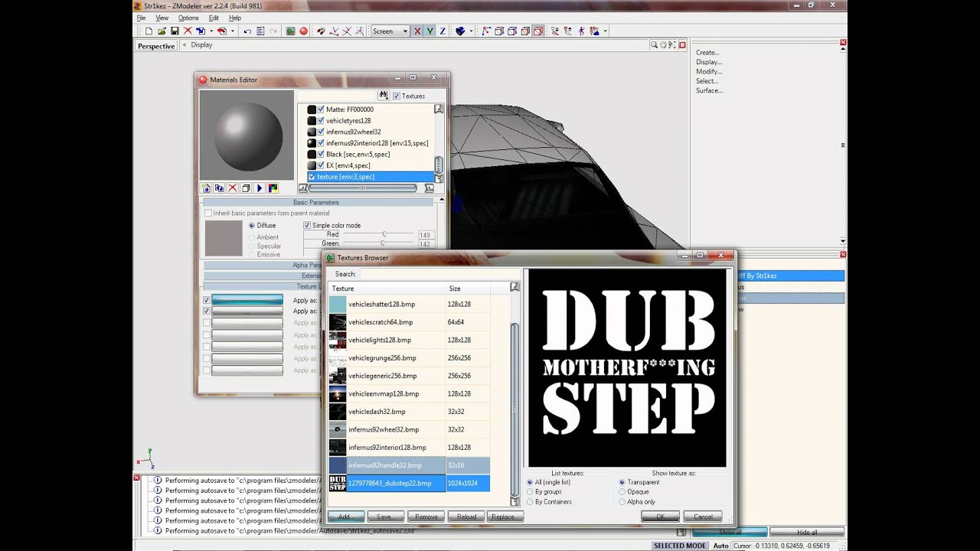Click the sort icon beside Textures checkbox
The height and width of the screenshot is (551, 980).
click(x=384, y=95)
